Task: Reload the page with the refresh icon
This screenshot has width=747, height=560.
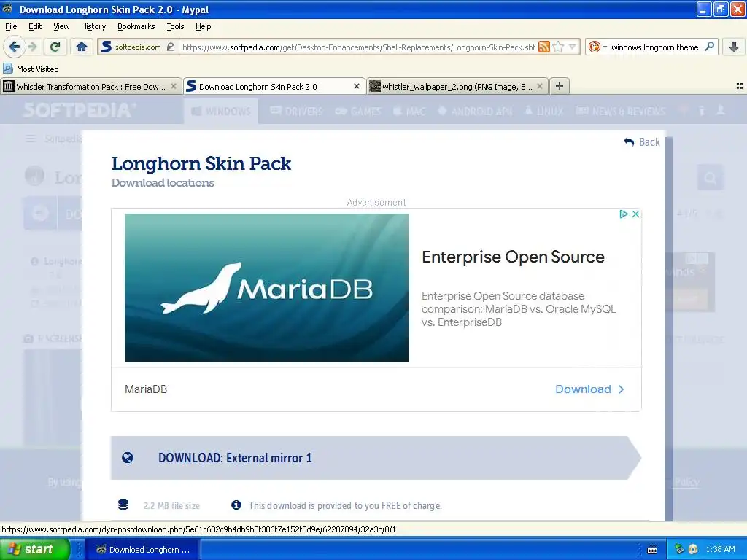Action: 55,47
